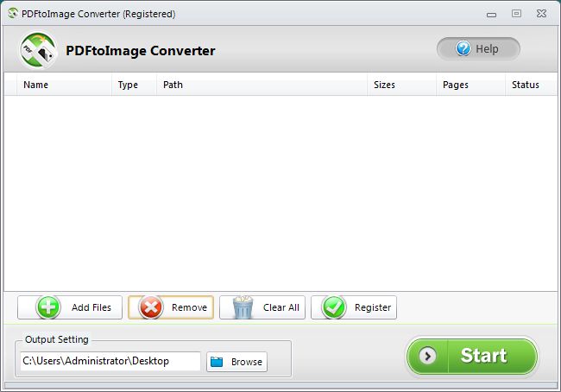Click the PDFtoImage Converter logo icon
This screenshot has height=392, width=561.
pyautogui.click(x=38, y=50)
